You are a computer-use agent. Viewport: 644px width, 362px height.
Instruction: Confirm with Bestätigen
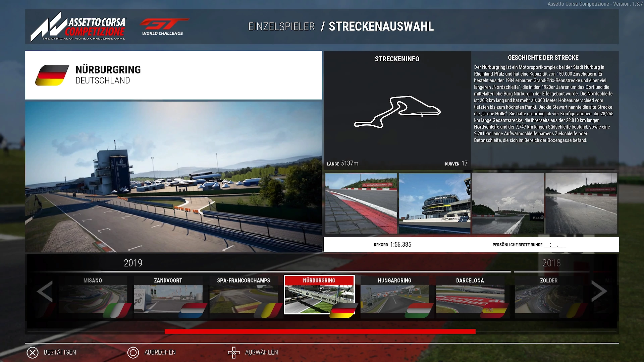60,352
